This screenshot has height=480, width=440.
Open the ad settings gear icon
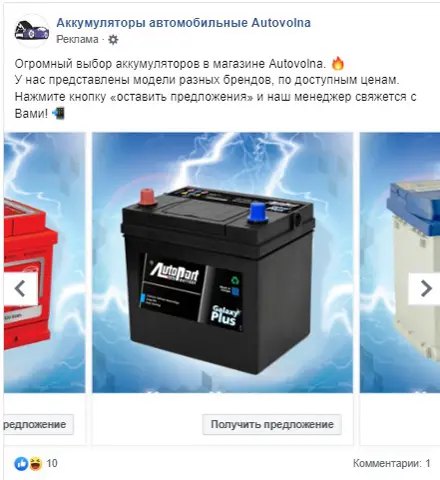point(113,40)
